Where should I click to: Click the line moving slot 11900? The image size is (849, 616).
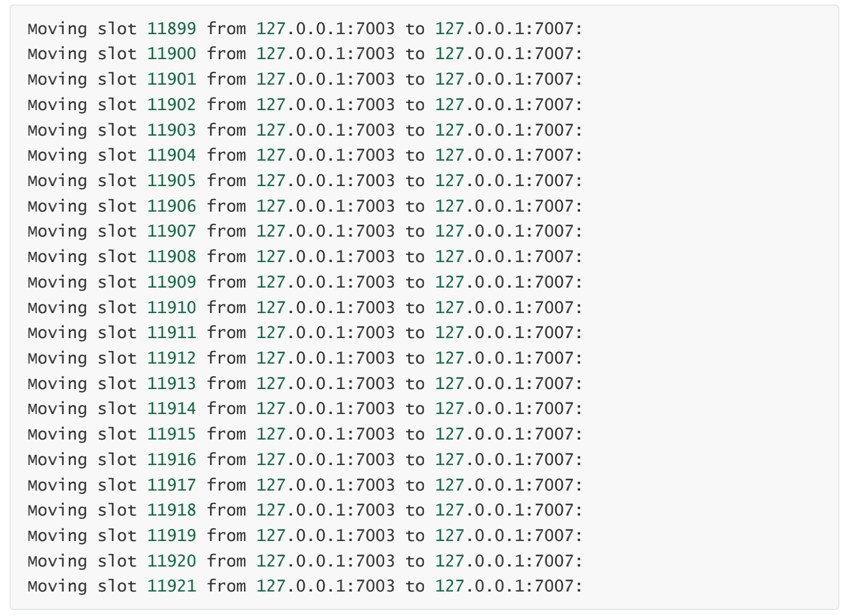305,54
